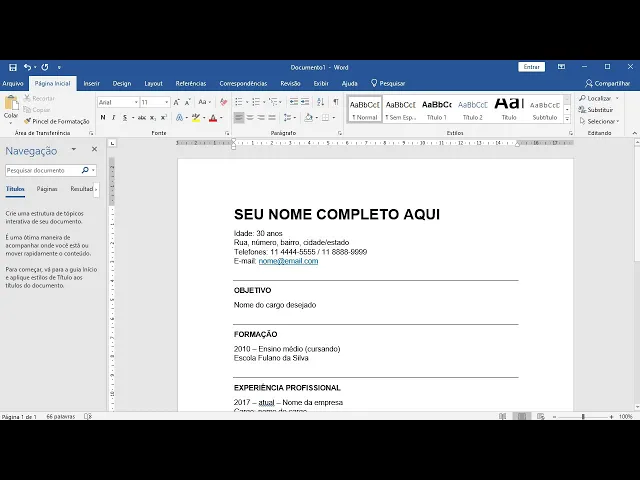Center align the text
640x480 pixels.
tap(250, 118)
